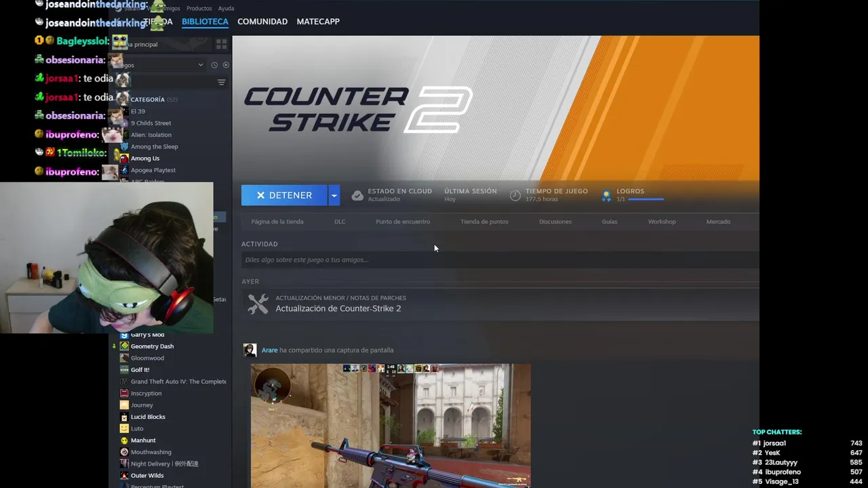The width and height of the screenshot is (868, 488).
Task: Click the activity post input field
Action: click(x=500, y=260)
